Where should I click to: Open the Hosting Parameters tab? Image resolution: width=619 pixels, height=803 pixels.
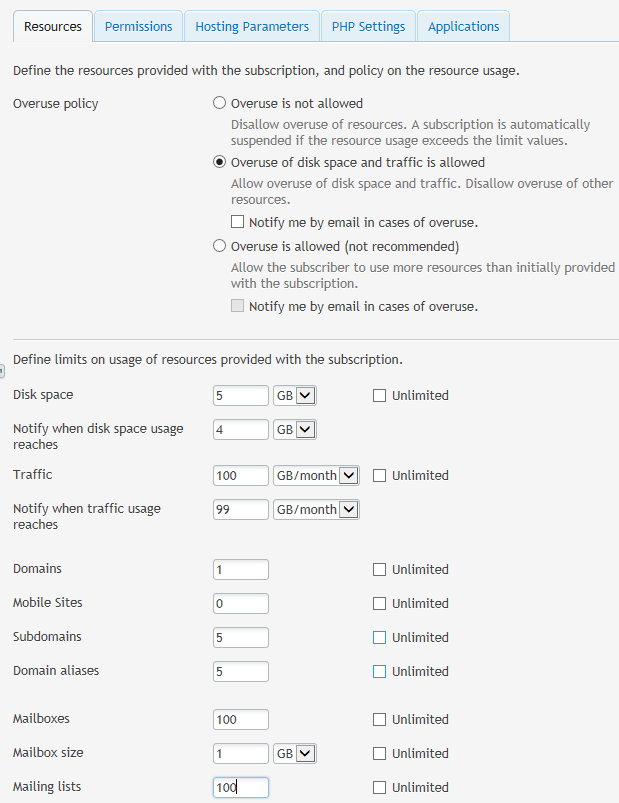252,27
